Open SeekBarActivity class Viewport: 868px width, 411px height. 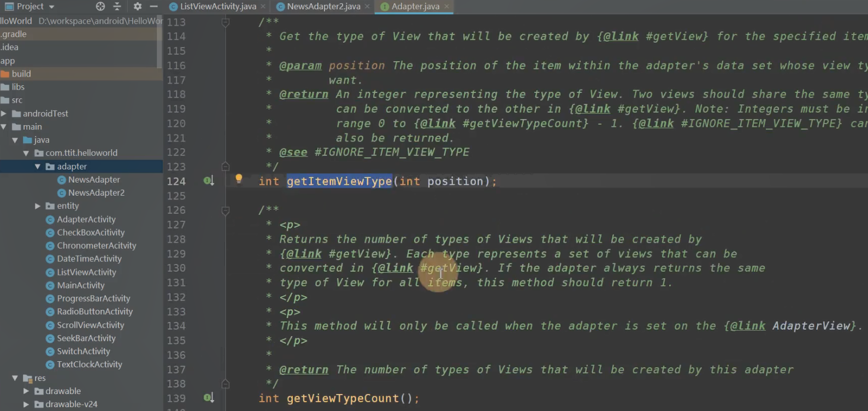86,338
